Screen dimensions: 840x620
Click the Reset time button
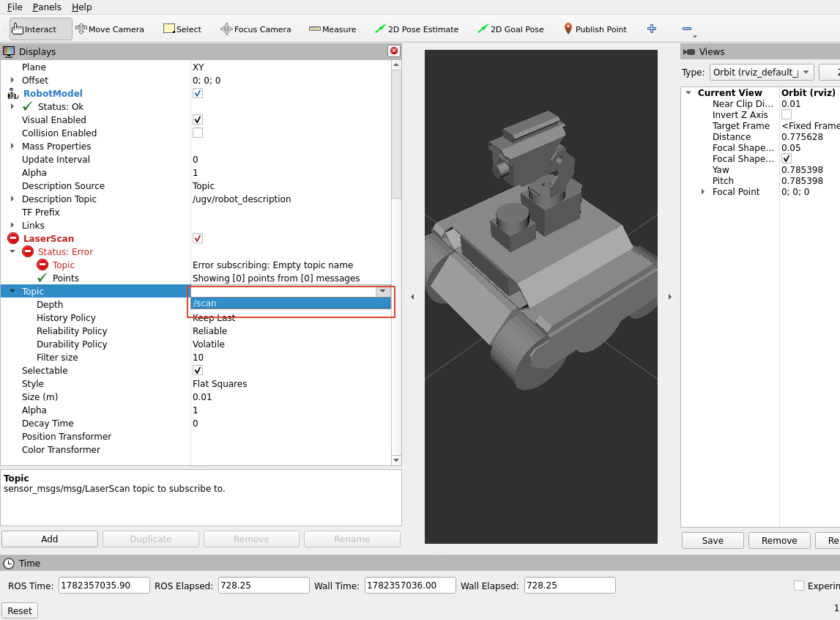point(20,611)
